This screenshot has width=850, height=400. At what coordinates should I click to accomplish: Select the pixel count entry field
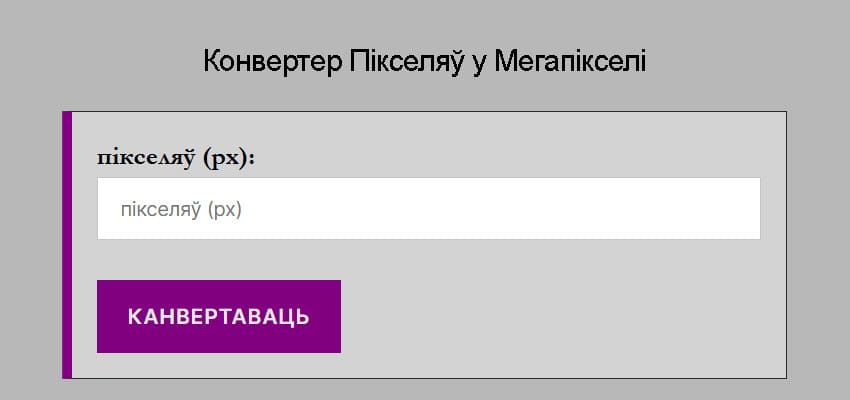pyautogui.click(x=428, y=209)
